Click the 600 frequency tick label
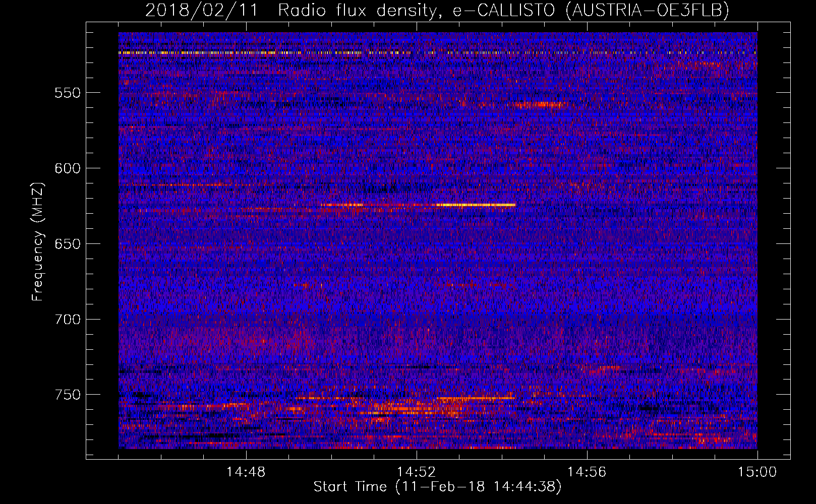816x504 pixels. point(68,168)
